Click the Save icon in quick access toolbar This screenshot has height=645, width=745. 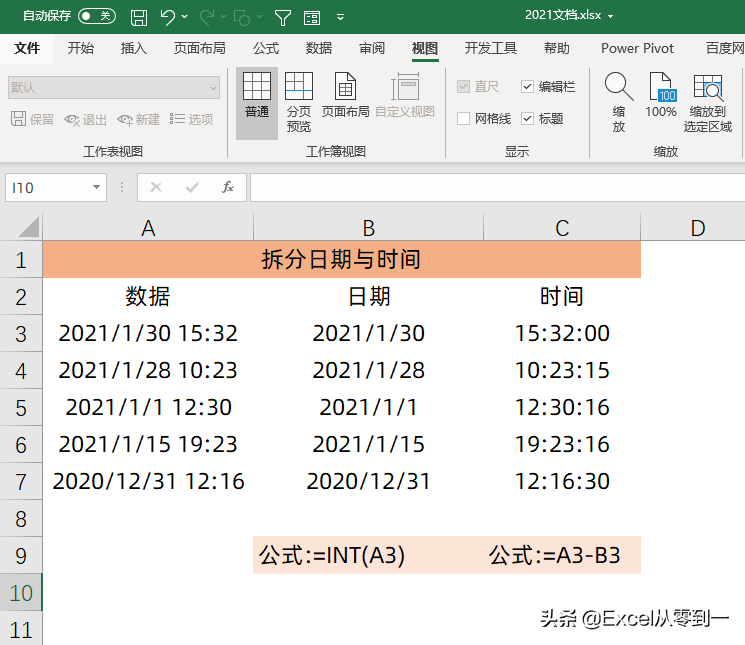coord(139,18)
